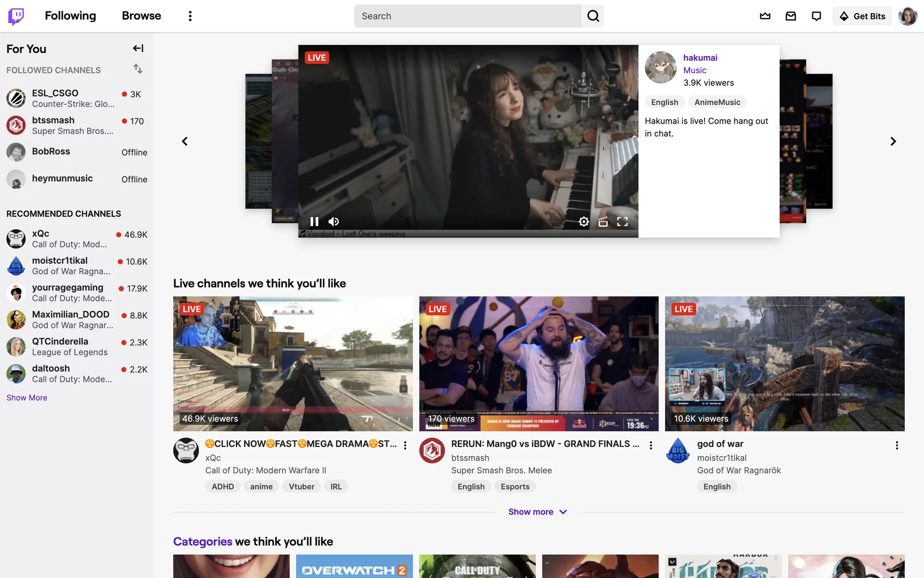Click the Twitch logo home icon
Image resolution: width=924 pixels, height=578 pixels.
[16, 16]
